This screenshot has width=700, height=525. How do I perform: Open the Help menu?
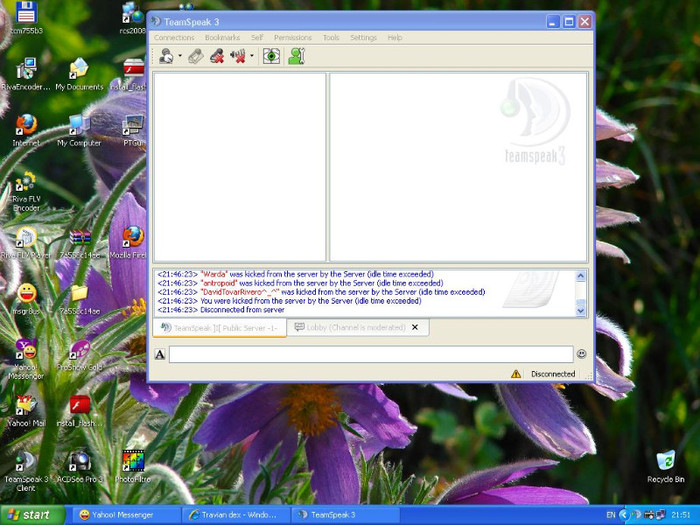395,38
